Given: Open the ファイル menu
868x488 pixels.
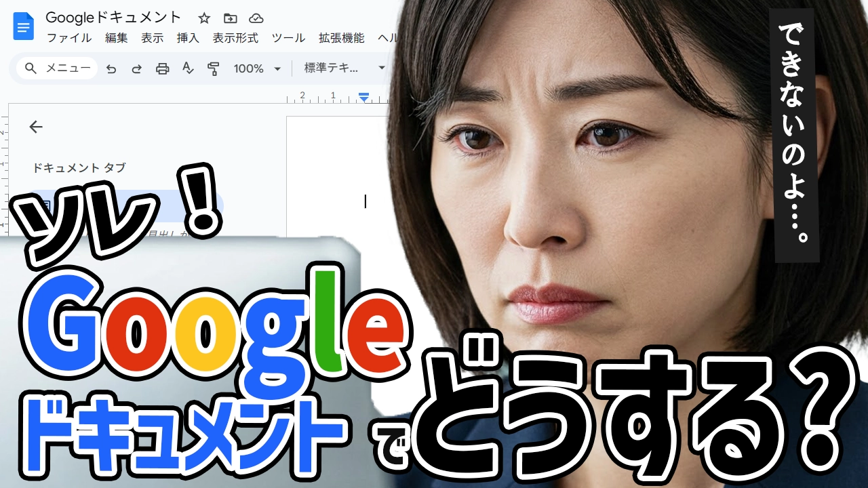Looking at the screenshot, I should [68, 38].
